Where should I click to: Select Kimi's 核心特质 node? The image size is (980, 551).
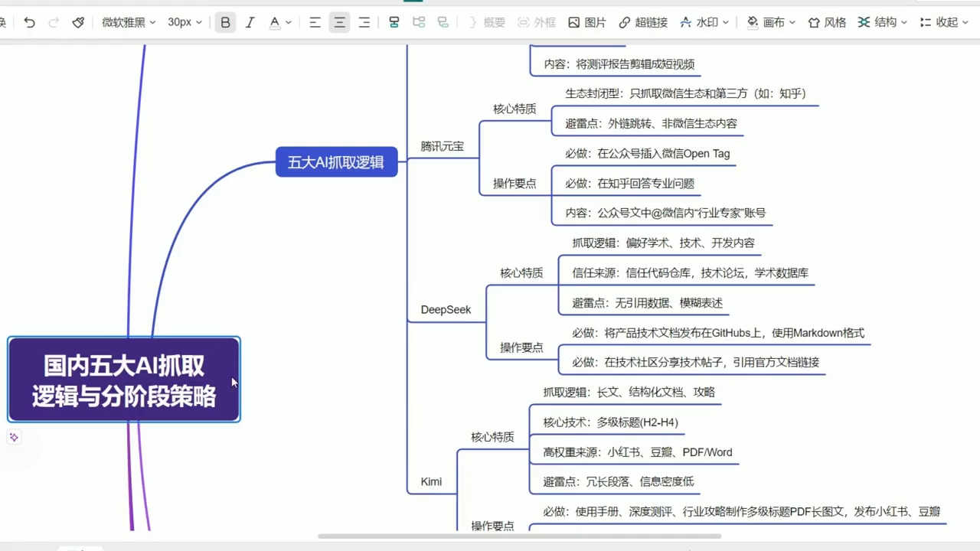(x=492, y=437)
